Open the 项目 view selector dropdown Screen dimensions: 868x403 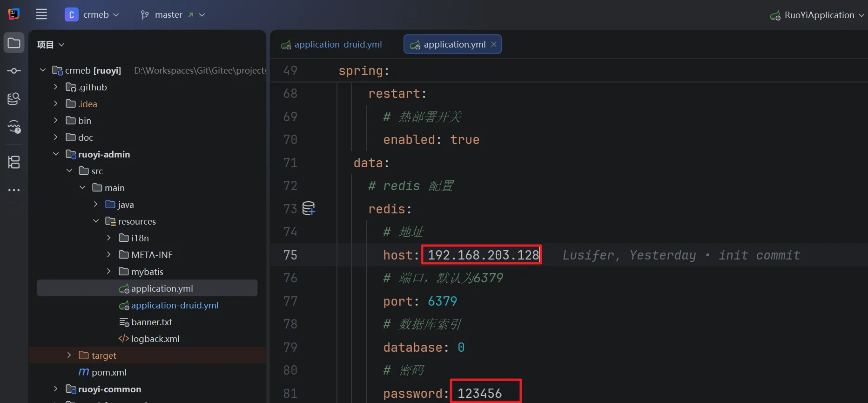[x=61, y=45]
